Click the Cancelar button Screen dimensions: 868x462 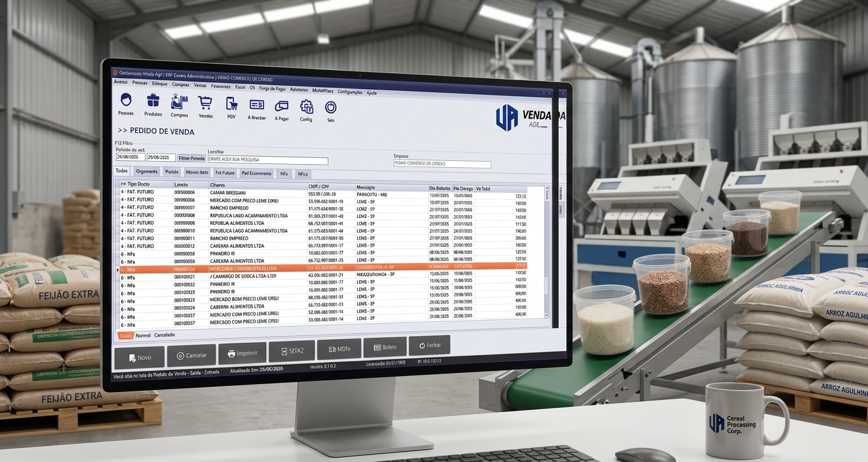(191, 355)
